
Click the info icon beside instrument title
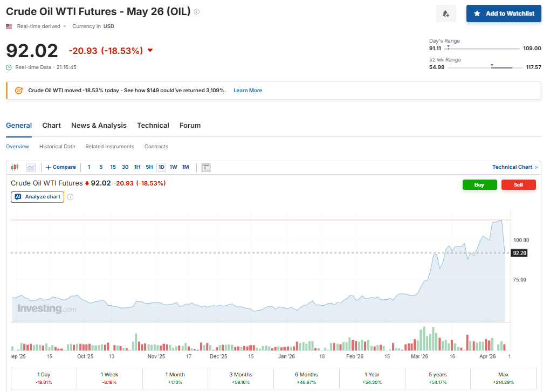point(196,12)
